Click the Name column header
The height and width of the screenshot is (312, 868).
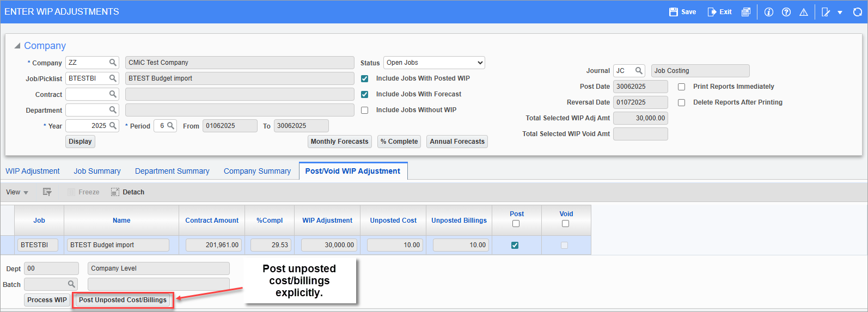(121, 221)
